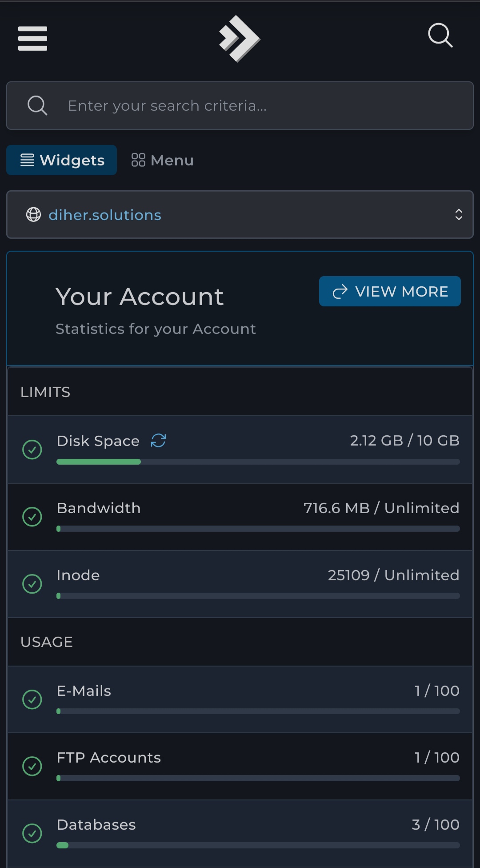
Task: Click the Databases green check status icon
Action: (32, 833)
